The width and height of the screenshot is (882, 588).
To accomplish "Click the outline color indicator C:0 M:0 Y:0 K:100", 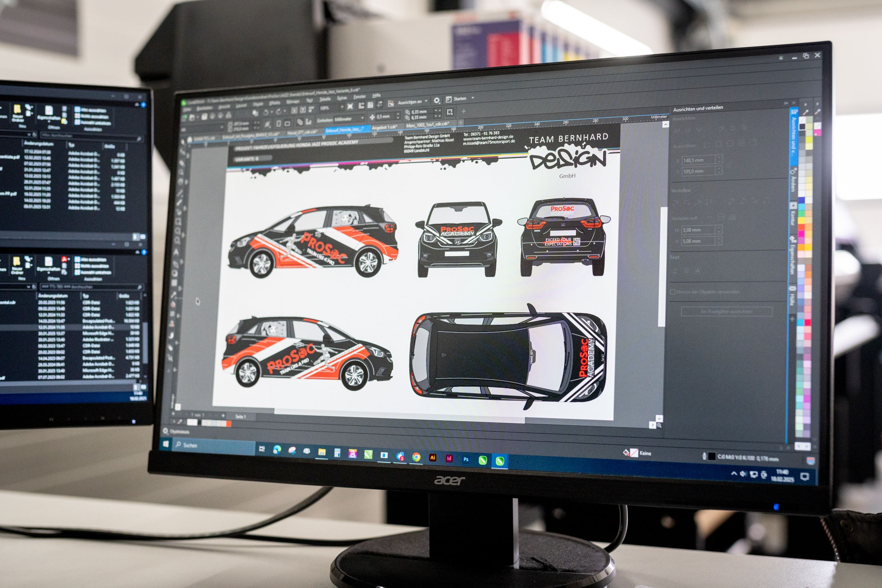I will pyautogui.click(x=740, y=457).
